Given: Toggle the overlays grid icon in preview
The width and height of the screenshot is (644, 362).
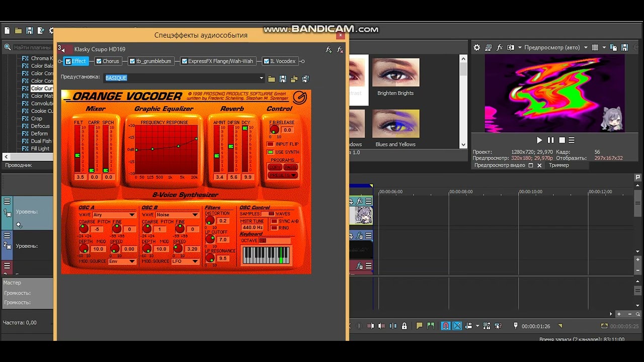Looking at the screenshot, I should (x=595, y=48).
